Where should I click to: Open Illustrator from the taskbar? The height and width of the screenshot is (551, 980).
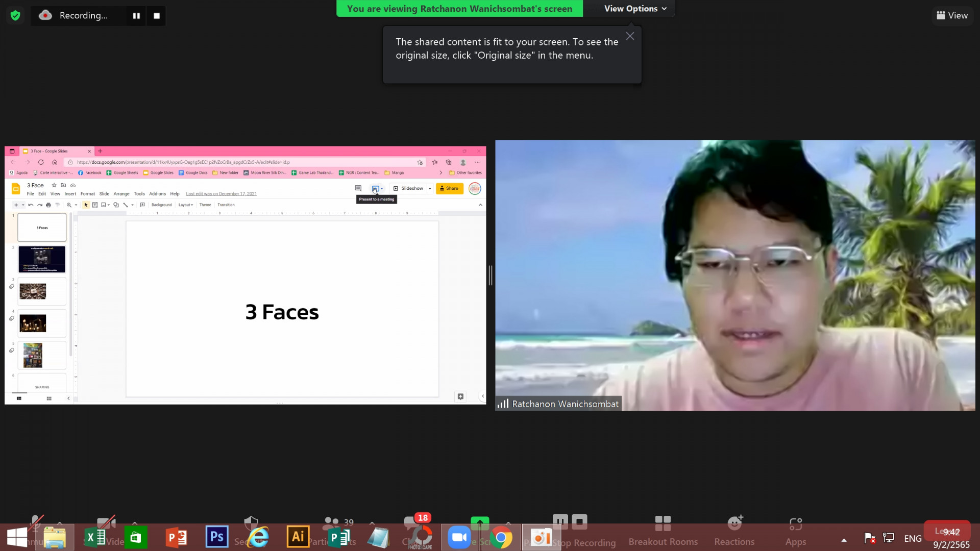click(298, 537)
